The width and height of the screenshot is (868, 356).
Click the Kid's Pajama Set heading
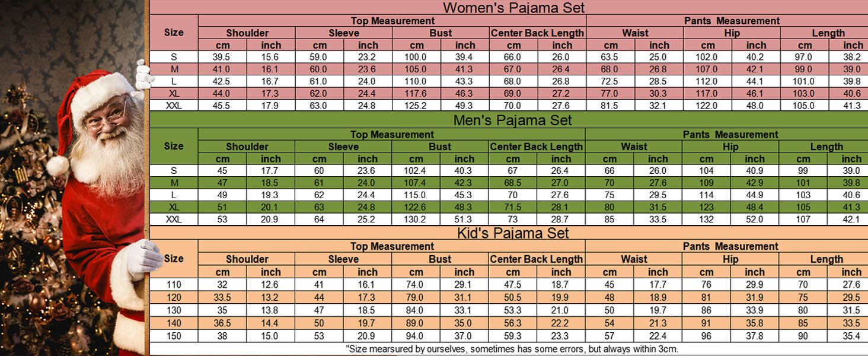point(513,233)
